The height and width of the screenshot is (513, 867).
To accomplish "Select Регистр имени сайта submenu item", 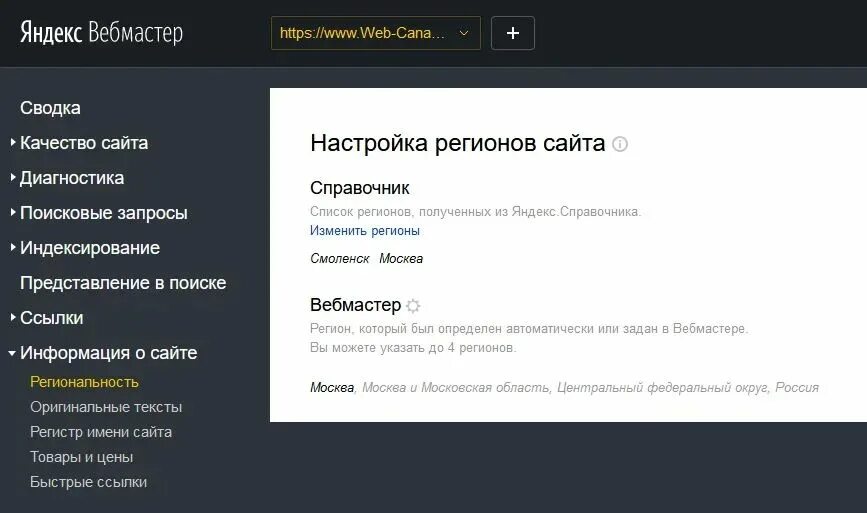I will pyautogui.click(x=101, y=432).
